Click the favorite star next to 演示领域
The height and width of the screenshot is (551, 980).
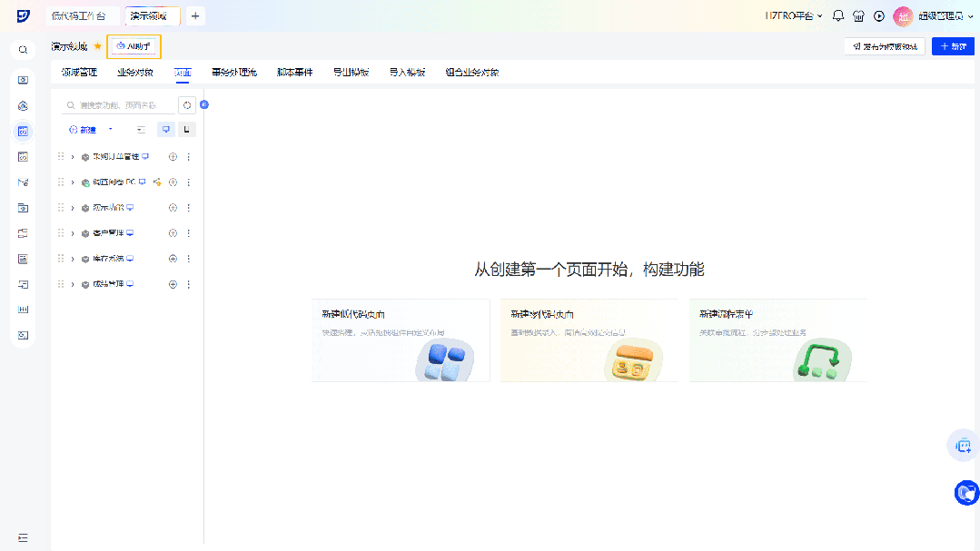coord(98,46)
